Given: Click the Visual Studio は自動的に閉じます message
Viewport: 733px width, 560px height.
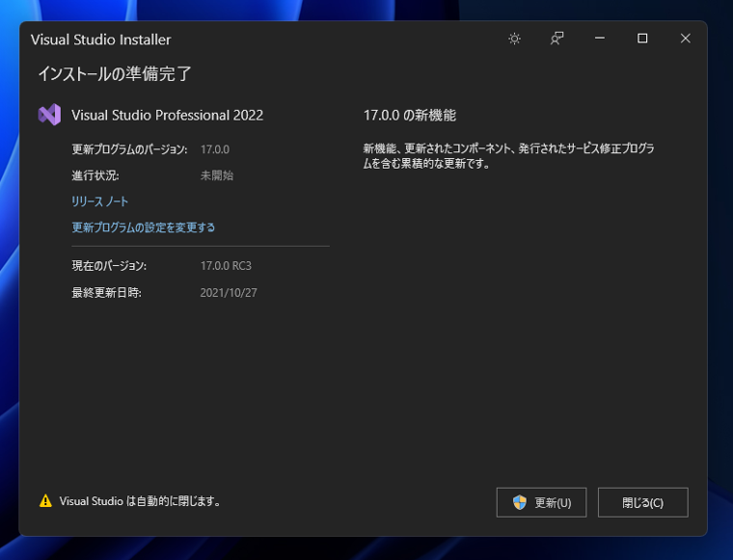Looking at the screenshot, I should 140,501.
